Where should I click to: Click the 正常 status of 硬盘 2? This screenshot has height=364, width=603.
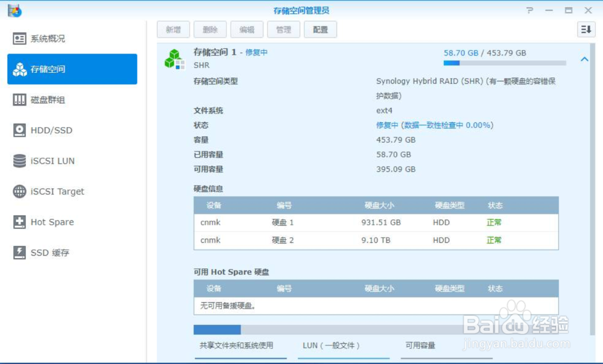coord(494,240)
